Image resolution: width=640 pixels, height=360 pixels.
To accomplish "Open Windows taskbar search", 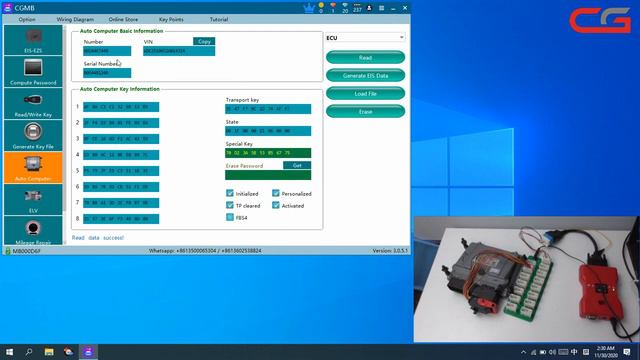I will pos(29,352).
